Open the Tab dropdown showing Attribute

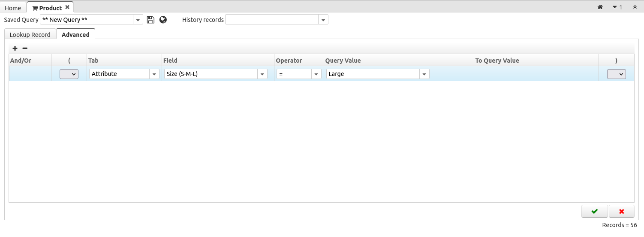pos(154,74)
